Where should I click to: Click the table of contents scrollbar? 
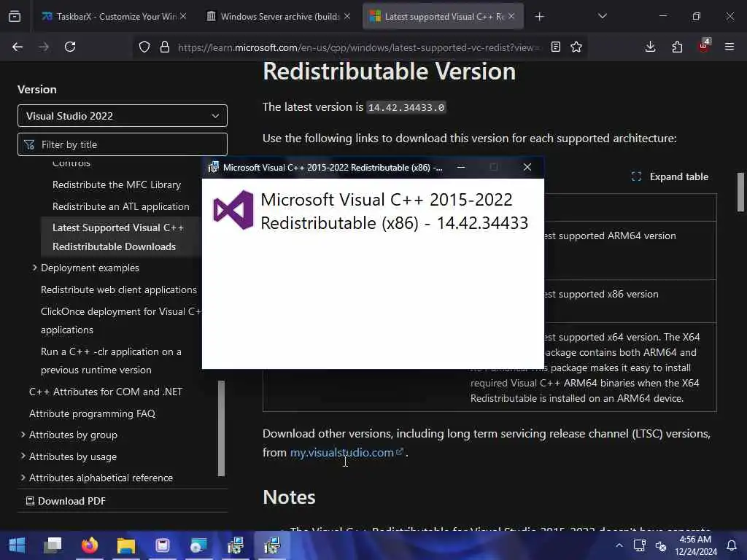point(221,429)
